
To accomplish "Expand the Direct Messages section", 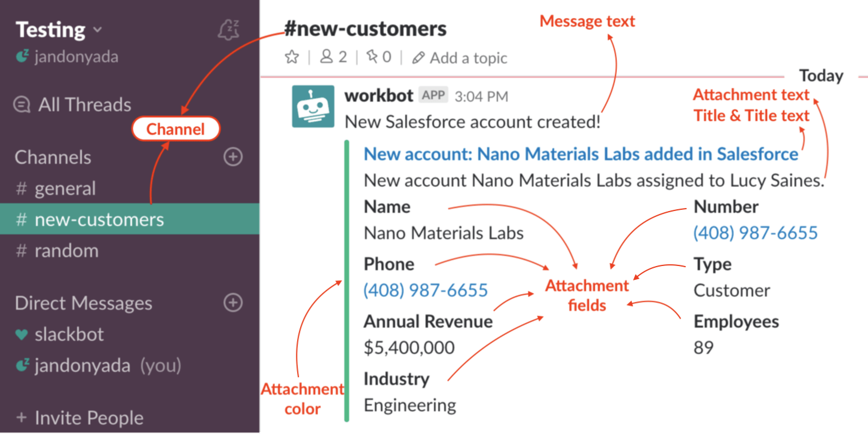I will click(82, 303).
